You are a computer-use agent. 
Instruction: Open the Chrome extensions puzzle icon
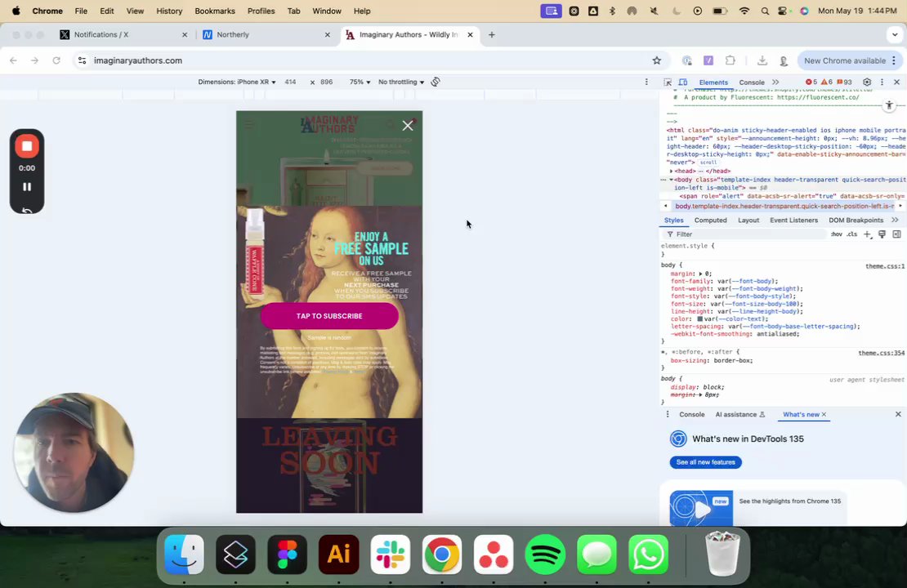point(730,60)
